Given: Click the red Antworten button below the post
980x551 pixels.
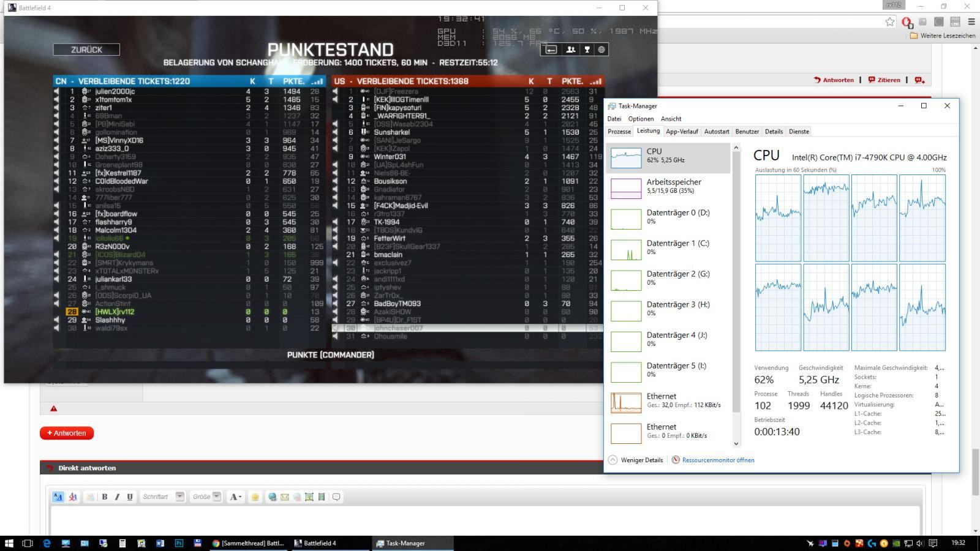Looking at the screenshot, I should pos(67,433).
